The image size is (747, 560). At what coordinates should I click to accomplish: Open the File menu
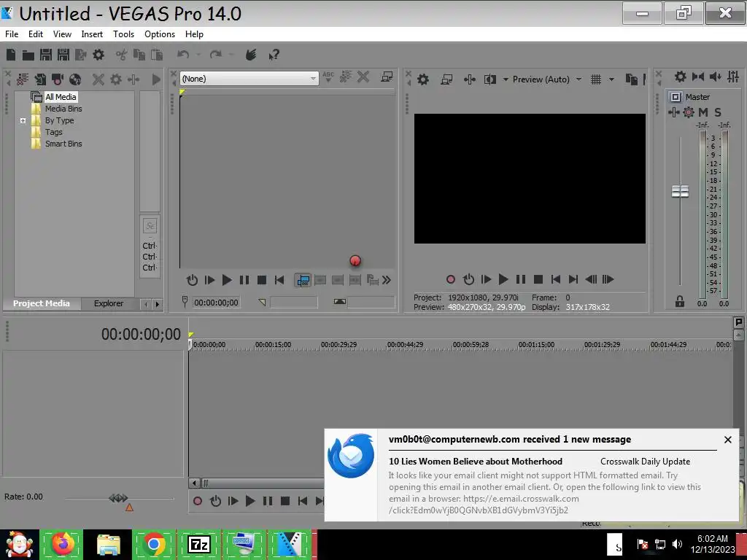(x=12, y=34)
